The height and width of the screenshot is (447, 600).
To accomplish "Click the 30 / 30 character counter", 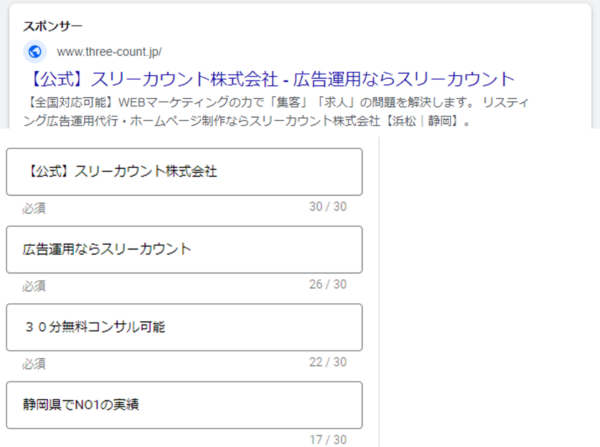I will [328, 206].
